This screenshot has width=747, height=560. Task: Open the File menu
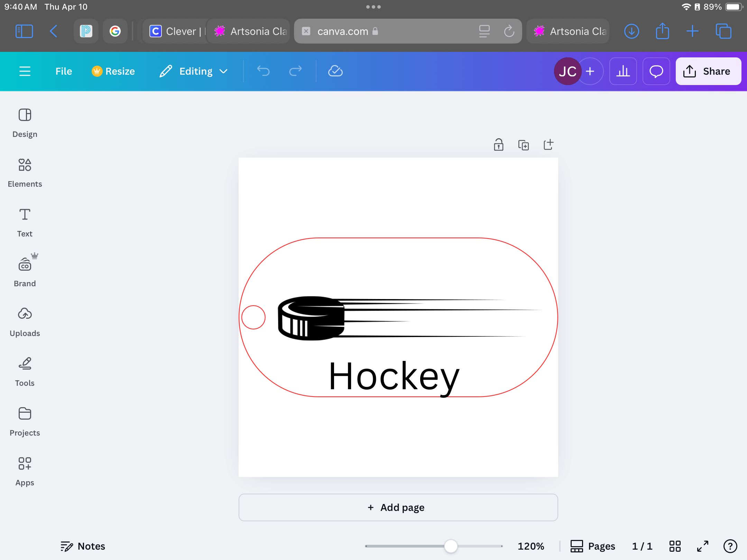(64, 71)
